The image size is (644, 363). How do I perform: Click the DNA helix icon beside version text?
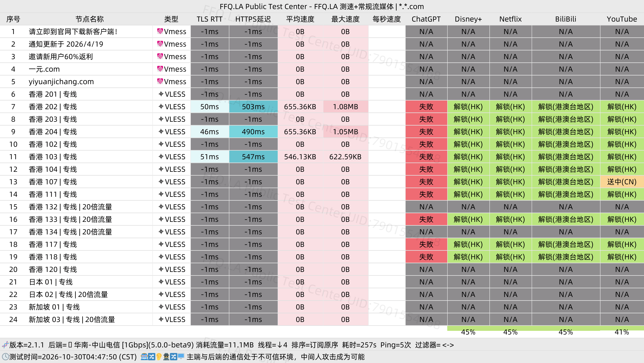click(5, 345)
